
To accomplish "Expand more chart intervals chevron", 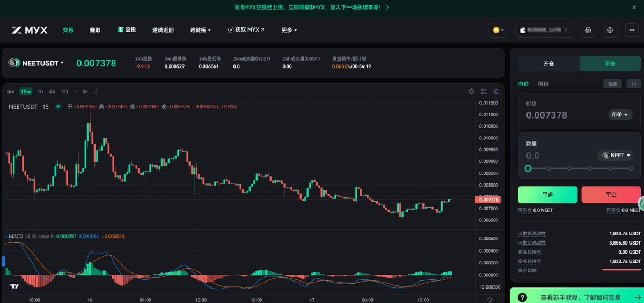I will tap(76, 91).
